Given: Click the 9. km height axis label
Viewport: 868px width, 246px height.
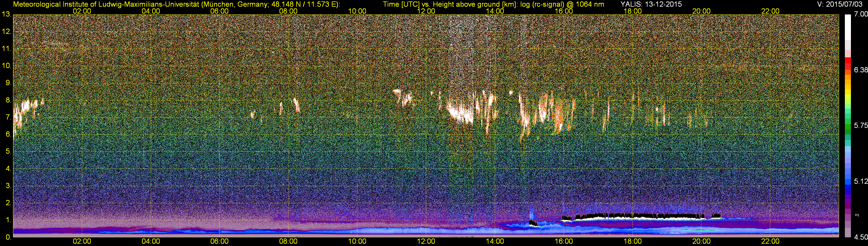Looking at the screenshot, I should (x=8, y=83).
